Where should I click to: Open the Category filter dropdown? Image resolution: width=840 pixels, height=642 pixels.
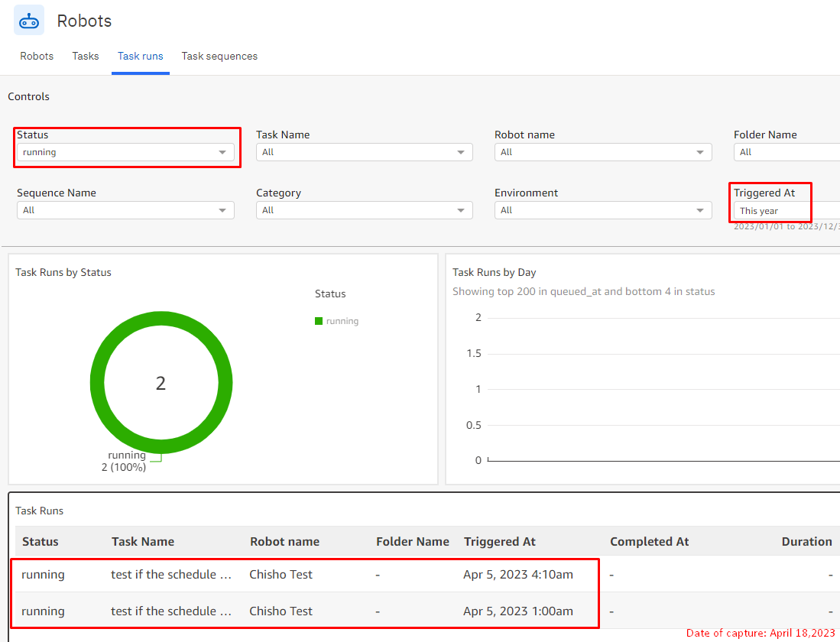(x=364, y=210)
